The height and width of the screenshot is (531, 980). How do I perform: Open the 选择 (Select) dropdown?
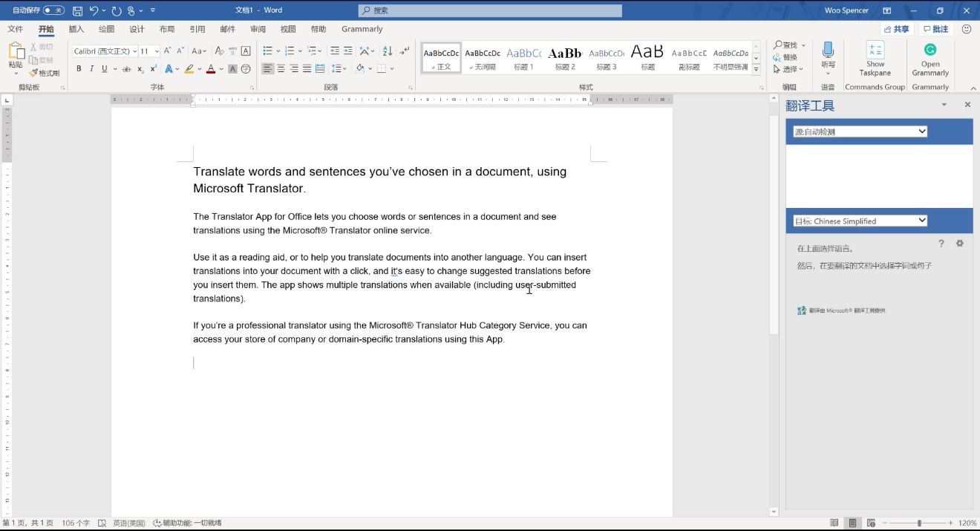pyautogui.click(x=788, y=69)
